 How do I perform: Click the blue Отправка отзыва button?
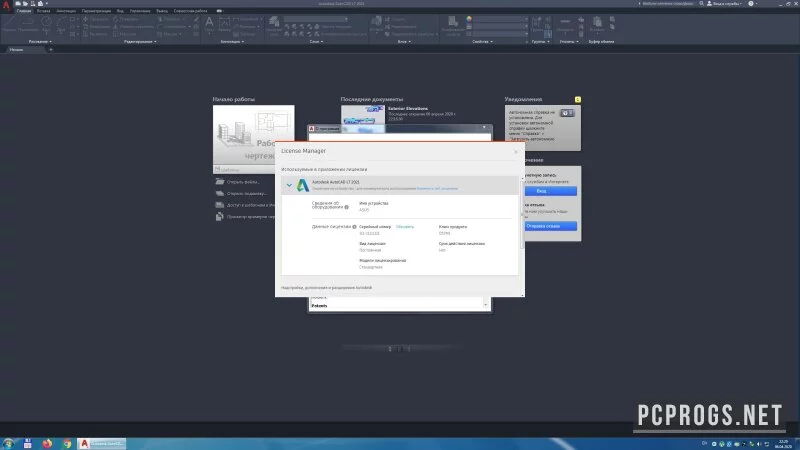551,226
